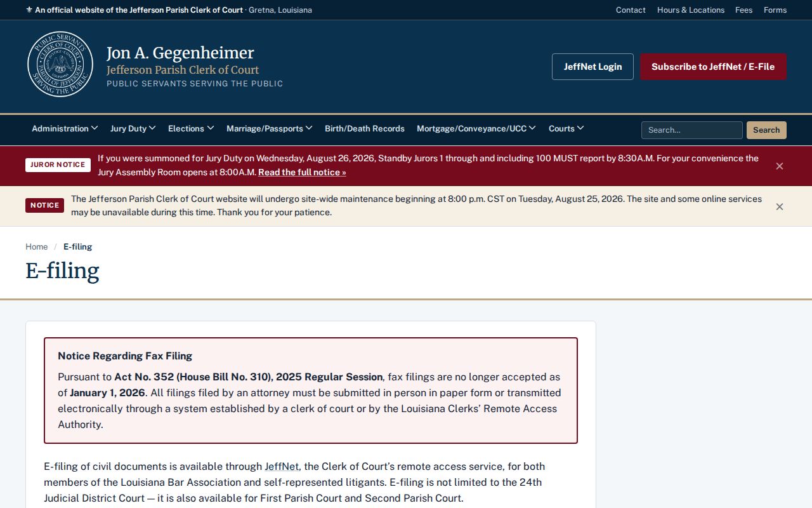The width and height of the screenshot is (812, 508).
Task: Click the JeffNet Login button
Action: (593, 67)
